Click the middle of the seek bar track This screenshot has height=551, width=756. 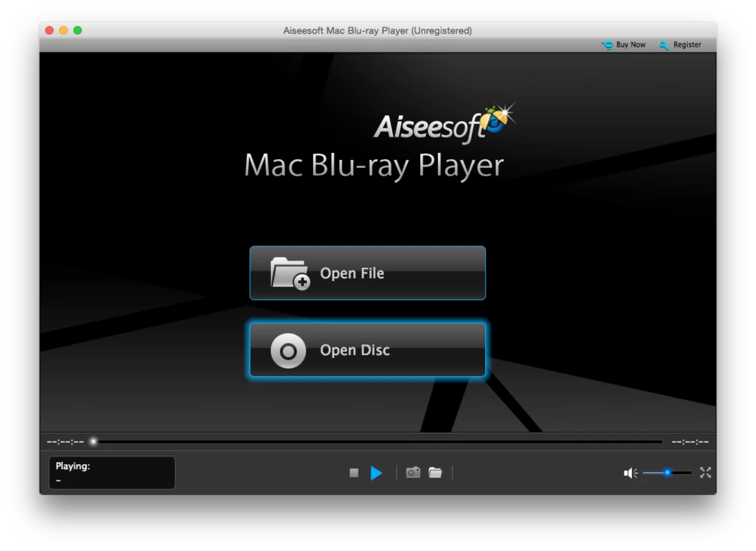point(378,441)
